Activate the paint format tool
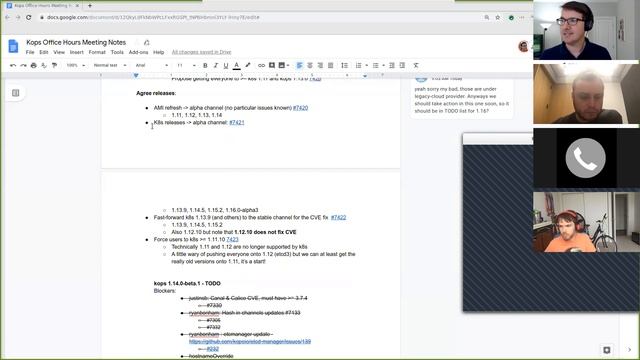The height and width of the screenshot is (360, 640). click(54, 65)
